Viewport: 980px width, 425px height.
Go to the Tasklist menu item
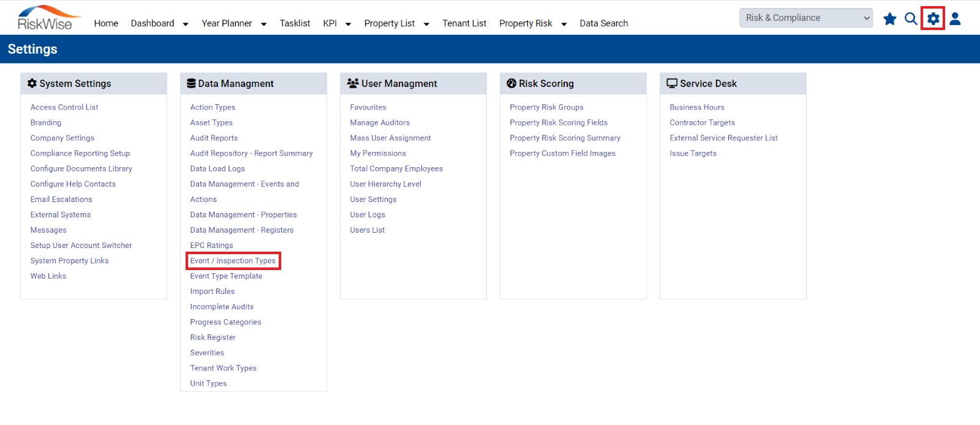click(x=295, y=23)
